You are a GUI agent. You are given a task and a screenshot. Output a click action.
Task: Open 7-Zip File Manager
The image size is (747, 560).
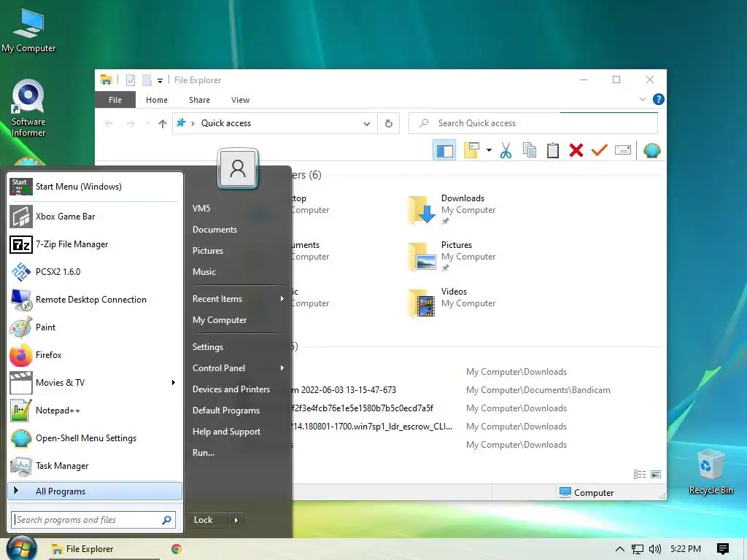pyautogui.click(x=95, y=244)
